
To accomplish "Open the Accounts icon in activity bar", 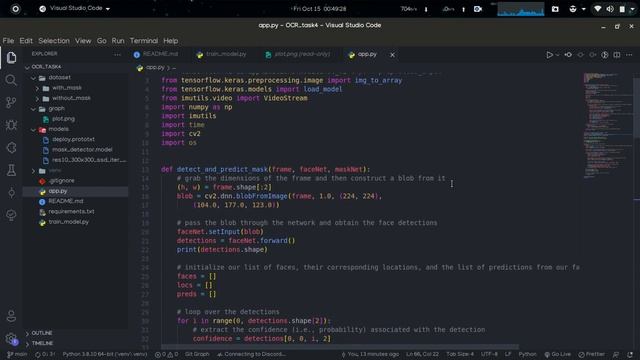I will pos(11,316).
